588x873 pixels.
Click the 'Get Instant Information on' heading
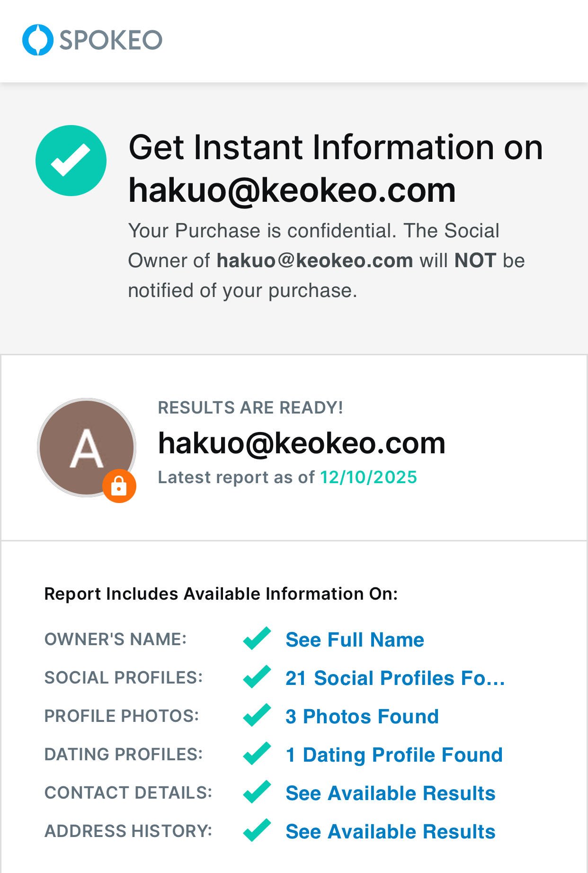pos(335,147)
